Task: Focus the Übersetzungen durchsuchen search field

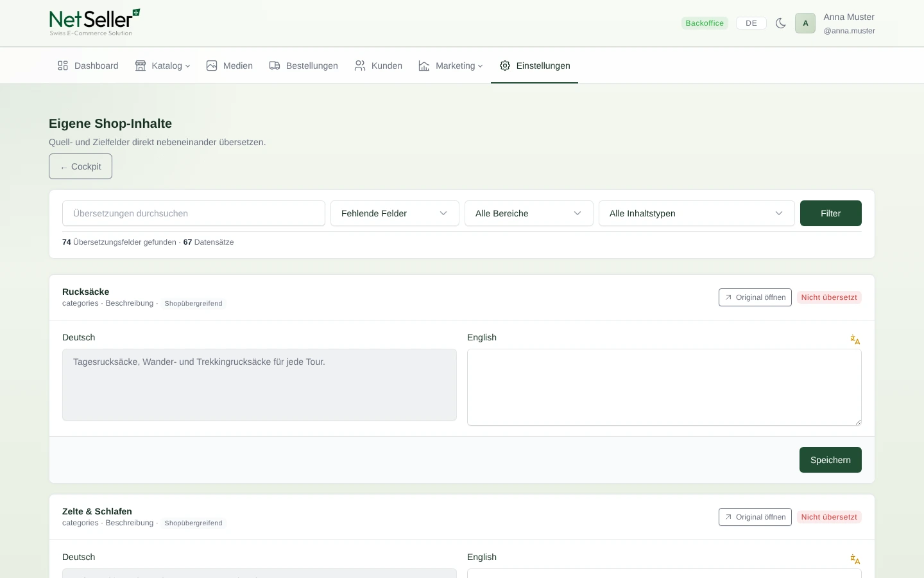Action: tap(194, 213)
